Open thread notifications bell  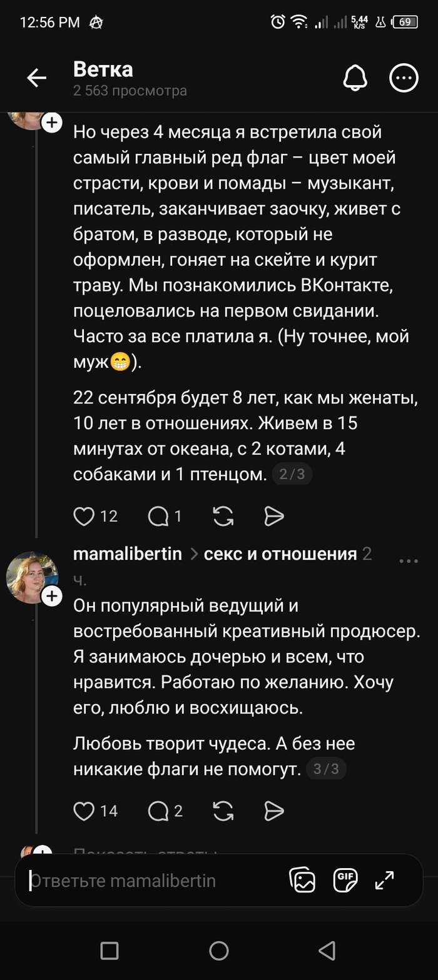click(x=355, y=78)
